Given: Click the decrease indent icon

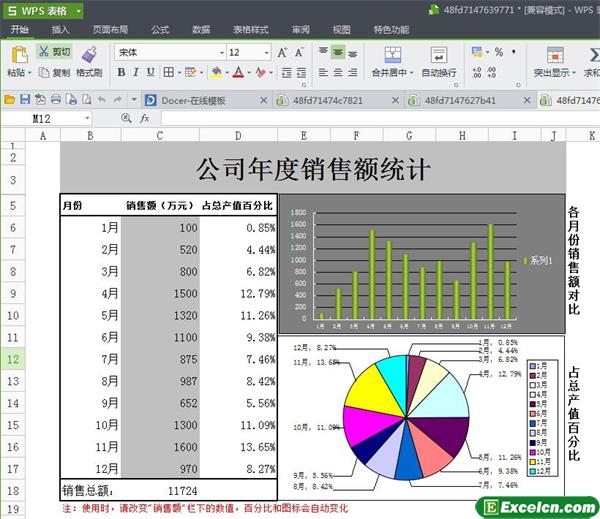Looking at the screenshot, I should [x=287, y=72].
